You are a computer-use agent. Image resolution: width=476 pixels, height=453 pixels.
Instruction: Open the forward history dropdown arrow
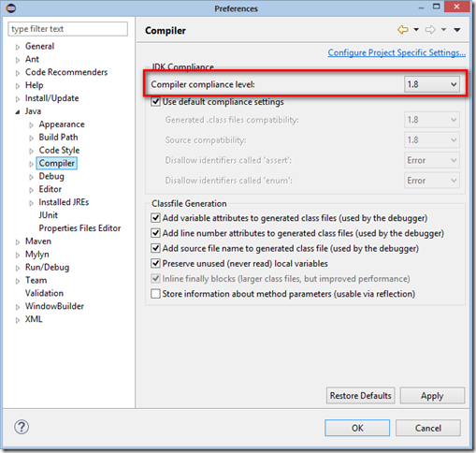[443, 30]
